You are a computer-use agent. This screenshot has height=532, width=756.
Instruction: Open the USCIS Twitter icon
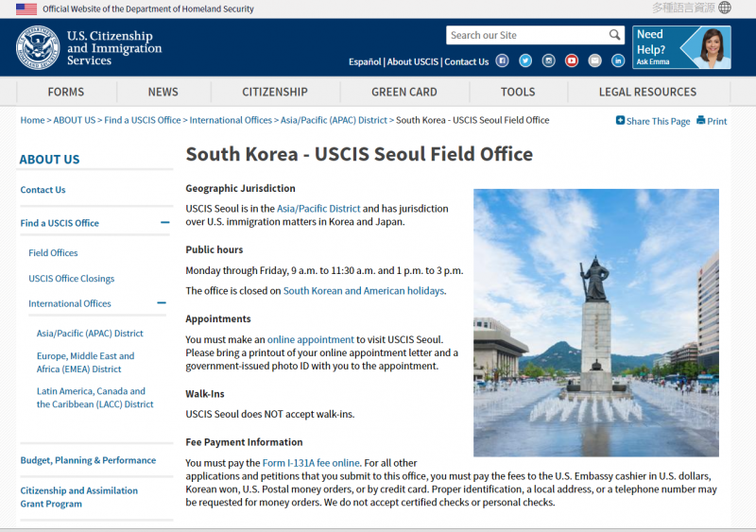click(x=525, y=60)
